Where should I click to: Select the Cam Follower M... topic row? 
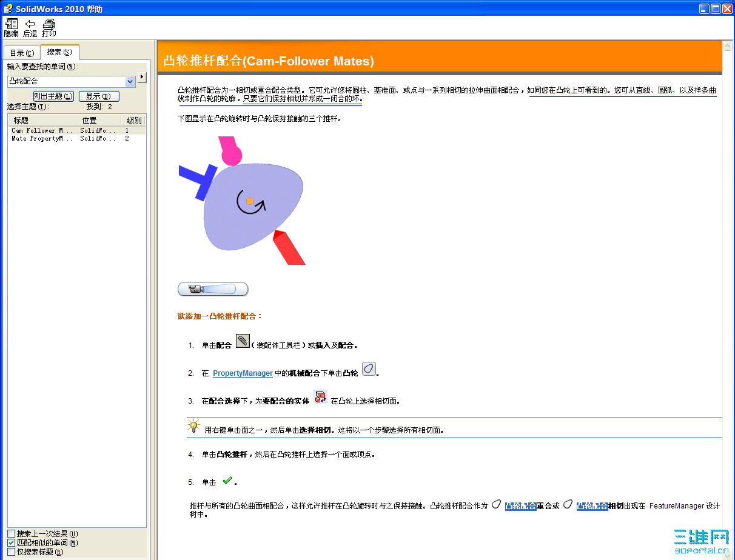point(77,130)
